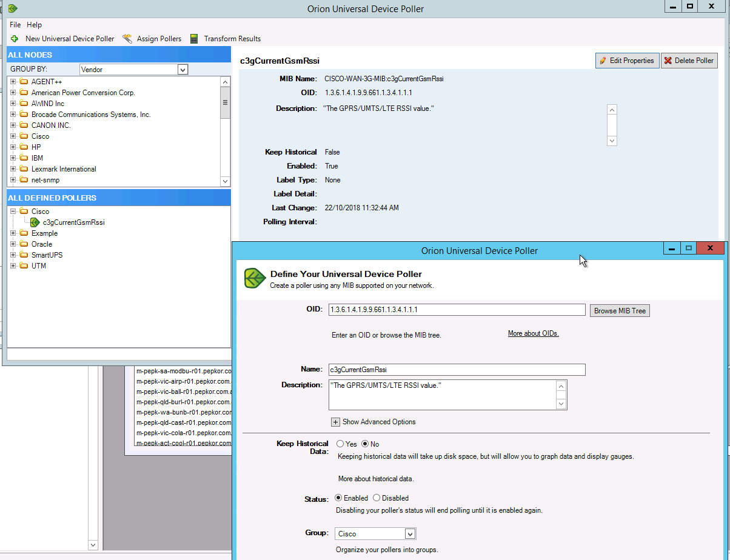Select c3gCurrentGsmRssi poller tree item
The image size is (730, 560).
click(x=73, y=222)
